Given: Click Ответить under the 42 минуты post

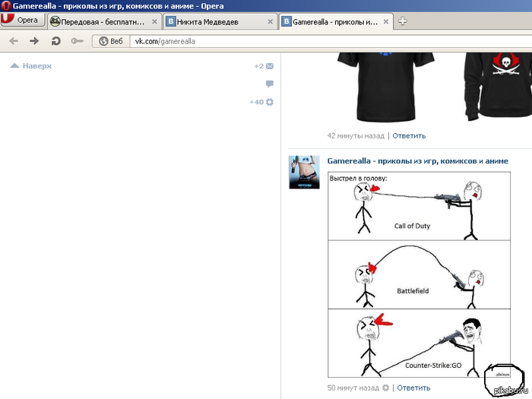Looking at the screenshot, I should point(409,136).
